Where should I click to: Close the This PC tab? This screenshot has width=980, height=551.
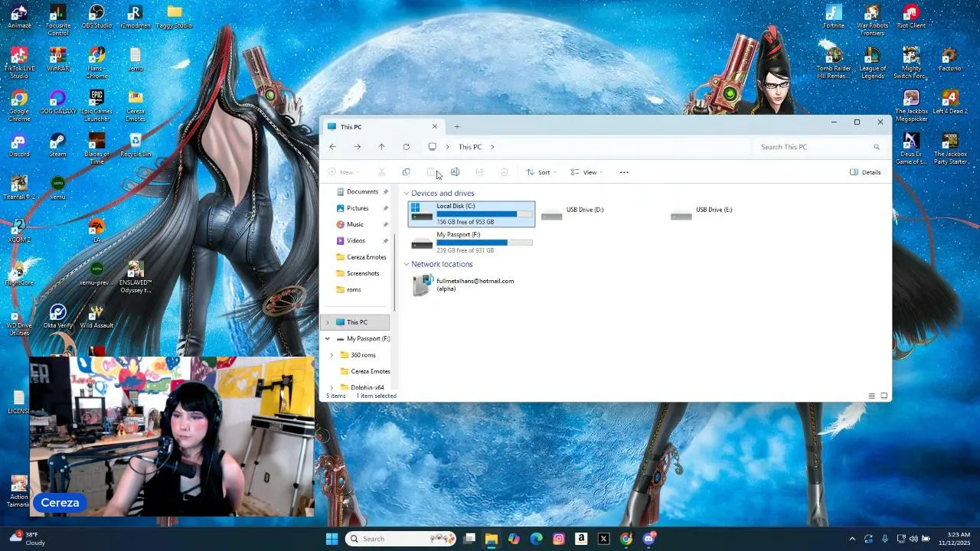coord(434,127)
